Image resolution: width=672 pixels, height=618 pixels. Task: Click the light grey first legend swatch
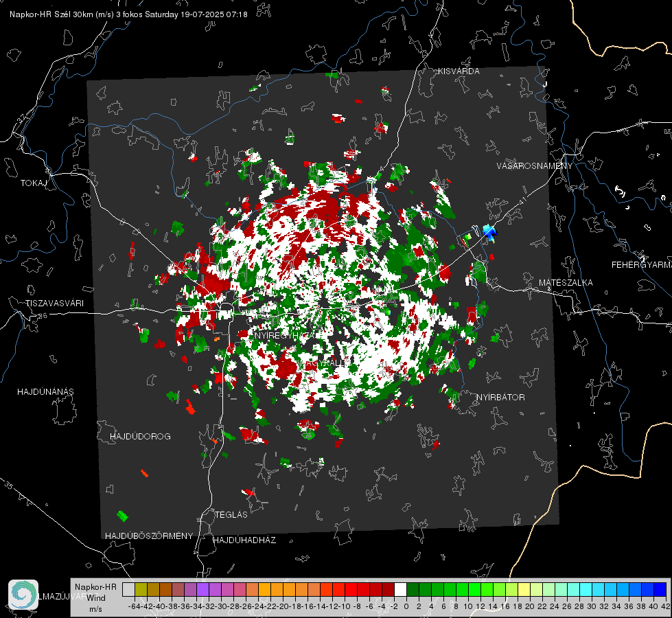pyautogui.click(x=128, y=590)
